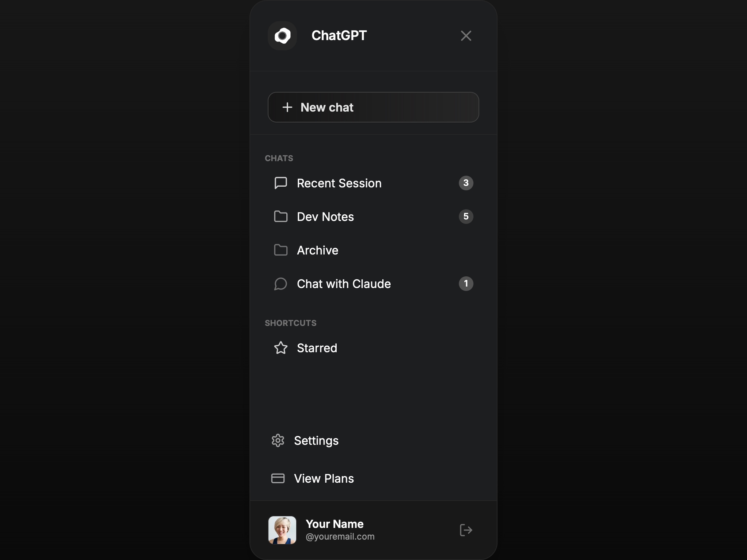The width and height of the screenshot is (747, 560).
Task: Click the ChatGPT logo icon
Action: (282, 35)
